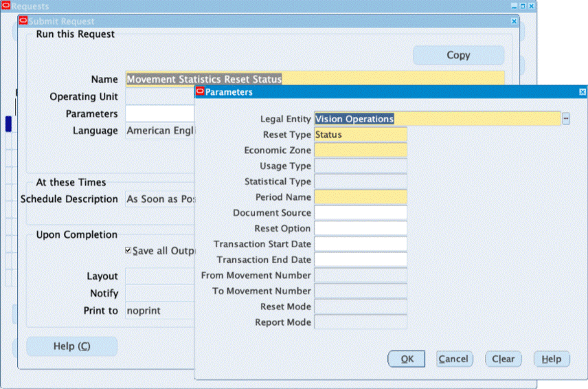Click the Oracle icon in Parameters title bar
This screenshot has height=389, width=588.
[x=201, y=91]
